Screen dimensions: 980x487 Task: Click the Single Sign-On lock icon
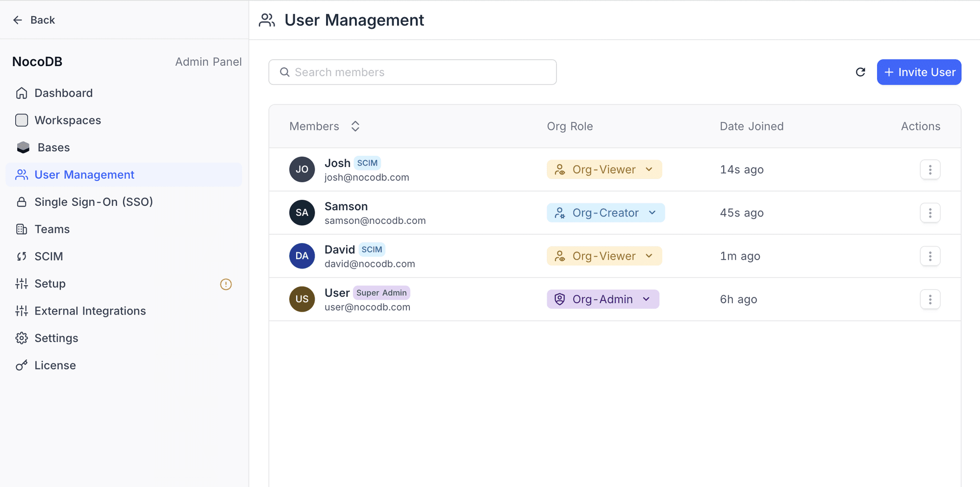(22, 201)
